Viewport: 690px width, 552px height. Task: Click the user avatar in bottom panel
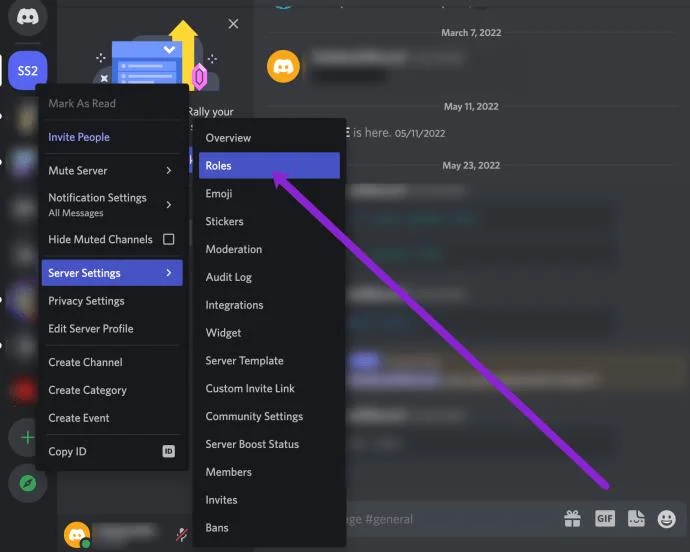coord(77,534)
